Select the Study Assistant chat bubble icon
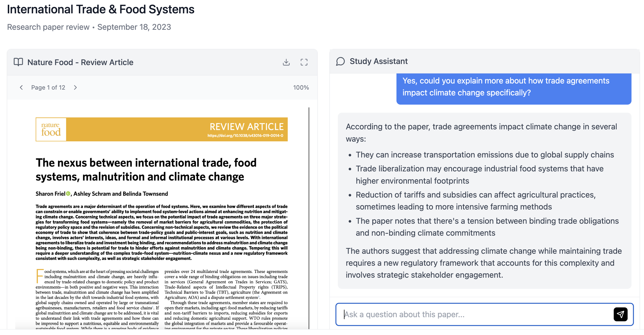This screenshot has width=644, height=335. (x=340, y=61)
